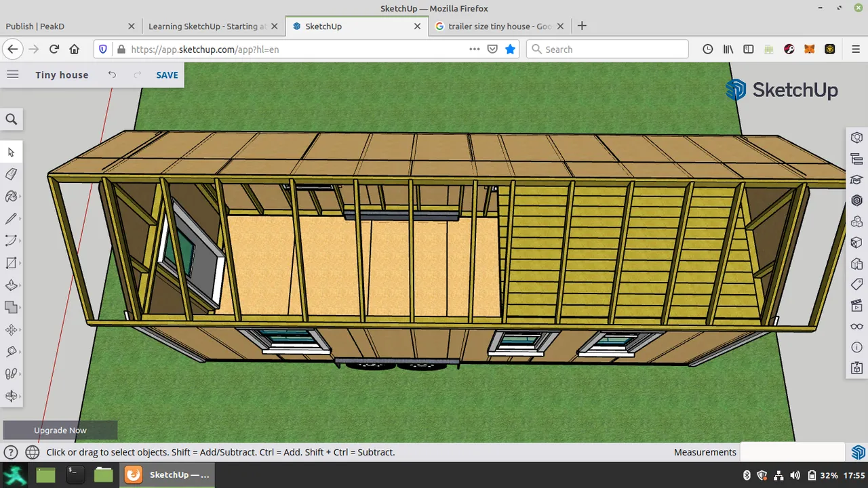Screen dimensions: 868x488
Task: Open the Firefox history clock icon
Action: click(x=707, y=49)
